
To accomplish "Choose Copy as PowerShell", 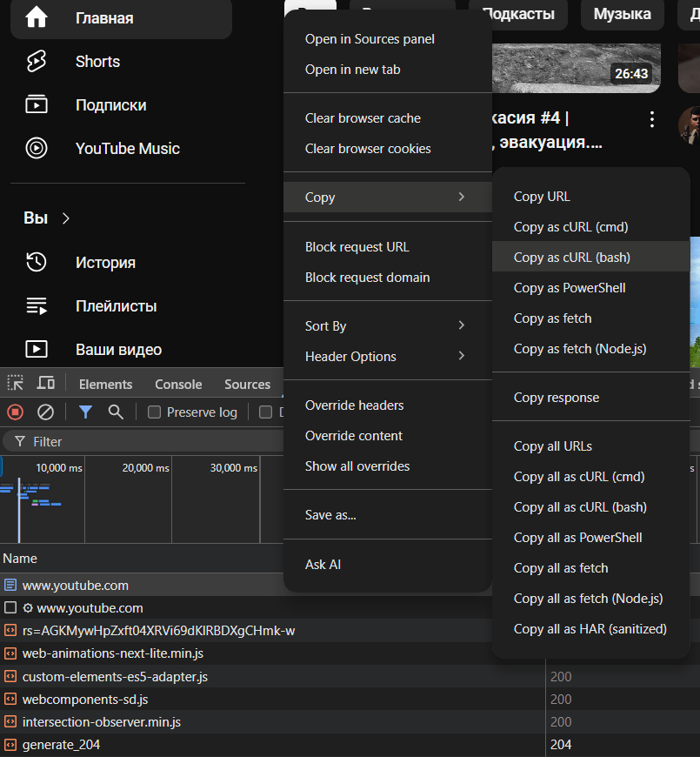I will [x=591, y=288].
